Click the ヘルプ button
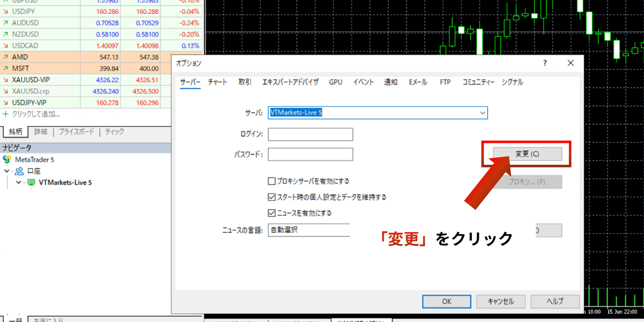This screenshot has width=644, height=322. [x=555, y=302]
